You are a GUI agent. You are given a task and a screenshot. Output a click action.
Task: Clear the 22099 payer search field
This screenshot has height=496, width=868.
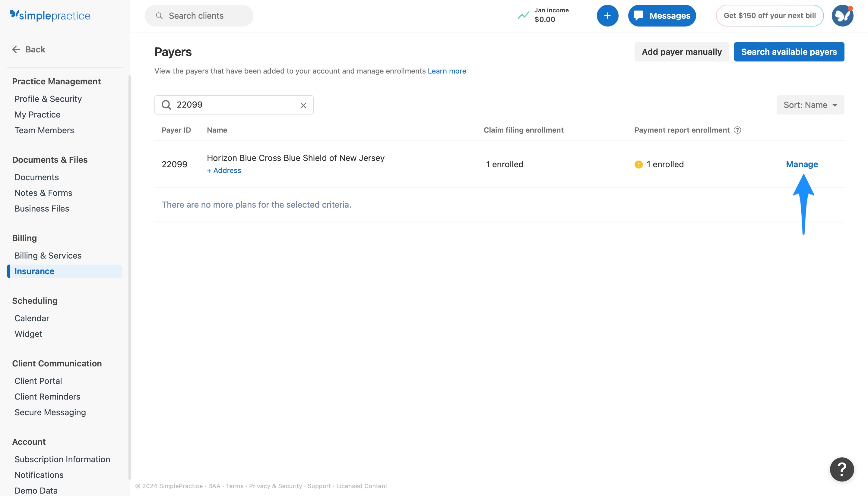tap(303, 105)
